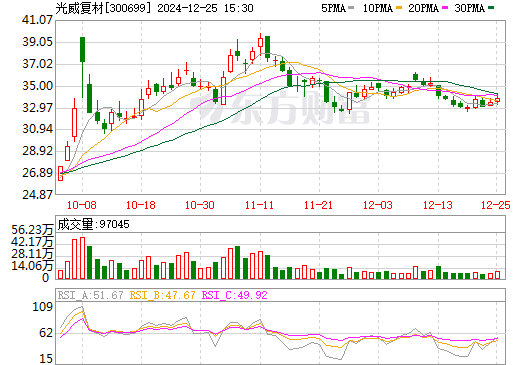Click the 28.92 price axis label
This screenshot has height=365, width=520.
37,151
